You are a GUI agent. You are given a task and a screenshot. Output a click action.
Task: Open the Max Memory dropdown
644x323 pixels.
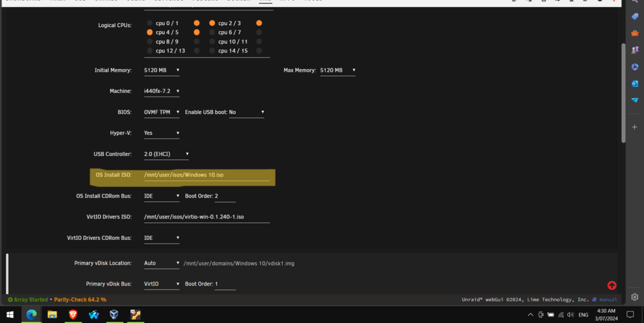(x=337, y=70)
